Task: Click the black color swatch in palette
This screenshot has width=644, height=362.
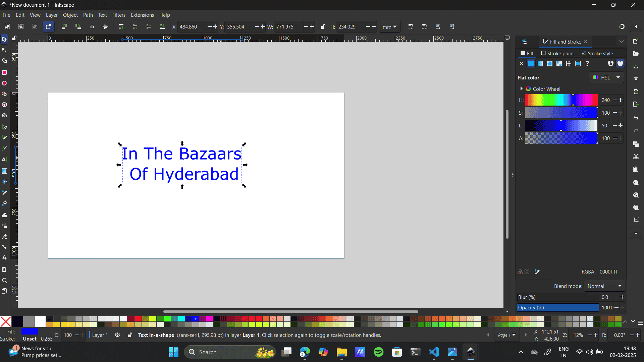Action: click(x=17, y=321)
